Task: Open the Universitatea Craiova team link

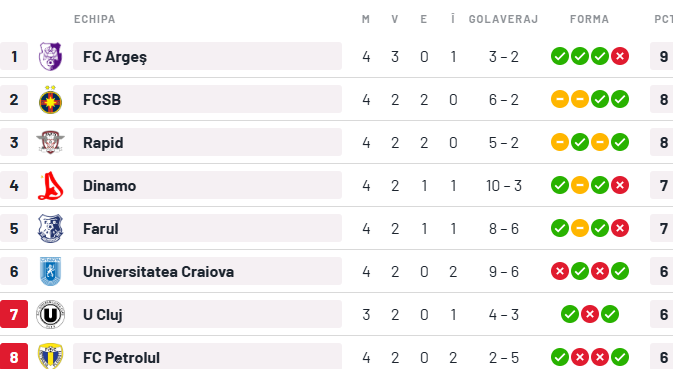Action: coord(158,272)
